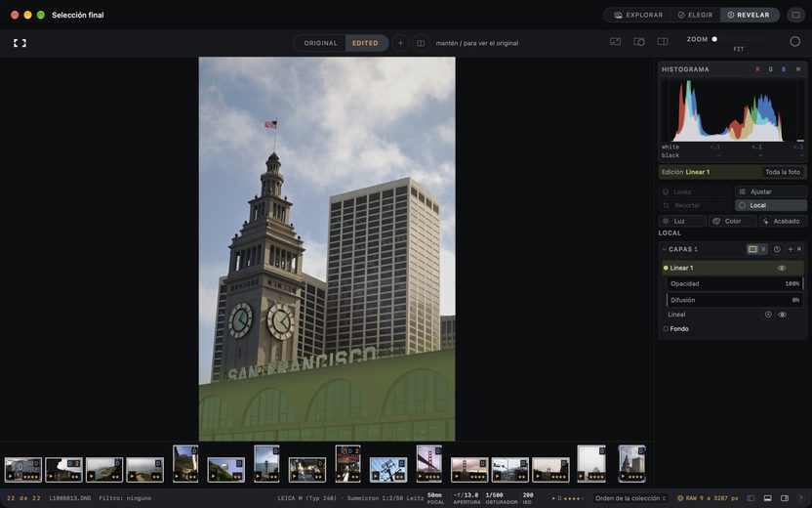The image size is (812, 508).
Task: Click the histogram overlay icon in the top toolbar
Action: coord(615,41)
